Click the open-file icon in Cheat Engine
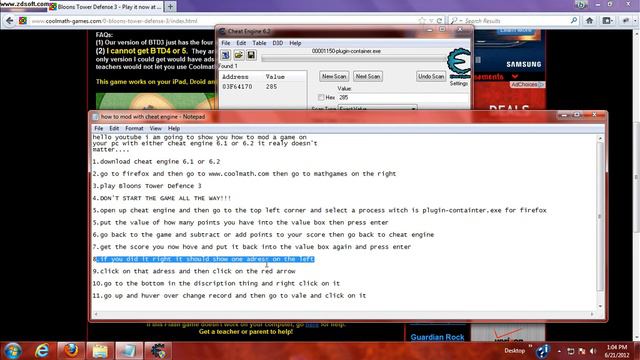This screenshot has width=640, height=360. click(239, 55)
